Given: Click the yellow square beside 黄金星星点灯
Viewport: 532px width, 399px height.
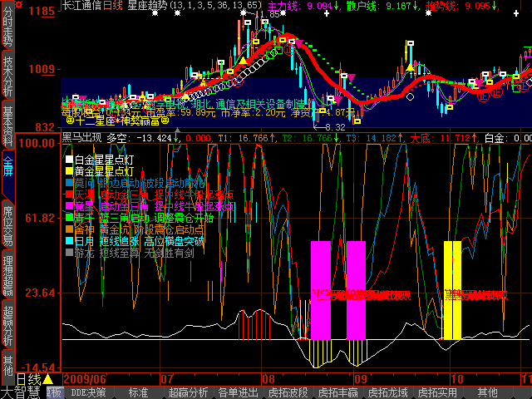Looking at the screenshot, I should pyautogui.click(x=69, y=171).
